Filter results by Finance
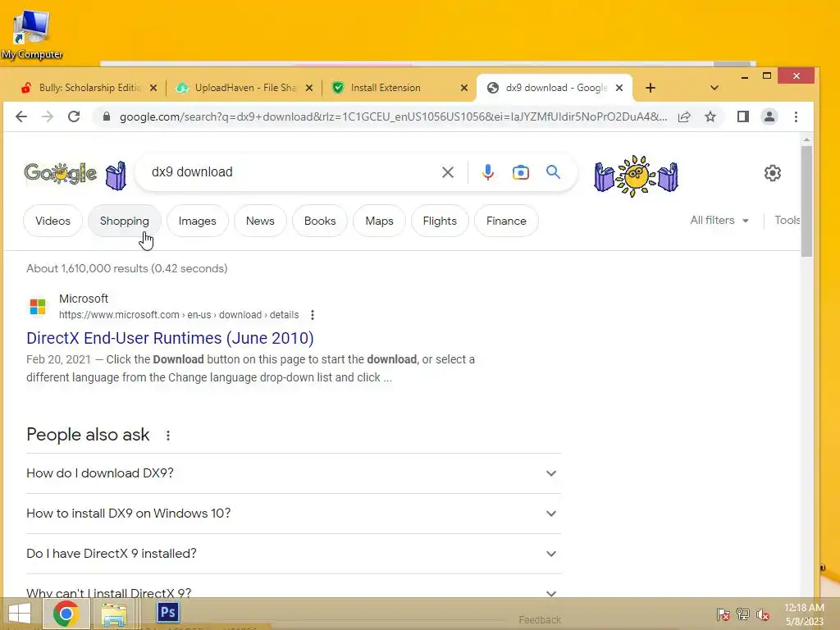Viewport: 840px width, 630px height. 506,221
